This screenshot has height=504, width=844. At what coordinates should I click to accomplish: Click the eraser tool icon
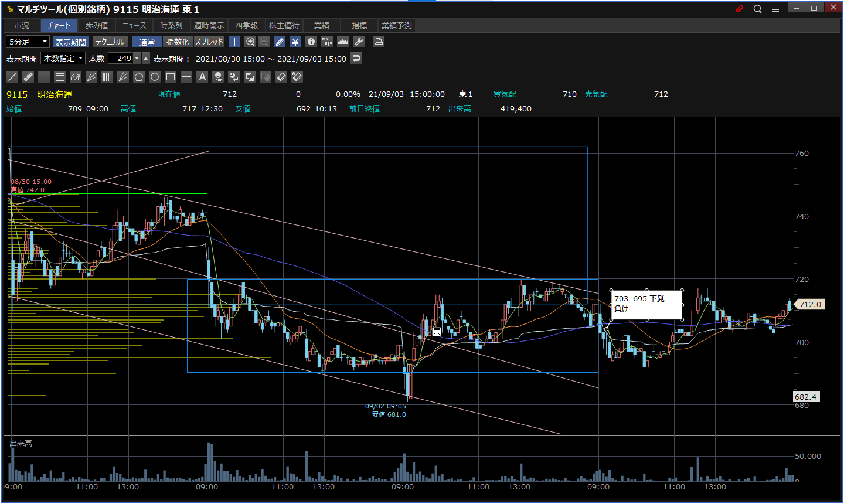pyautogui.click(x=281, y=77)
